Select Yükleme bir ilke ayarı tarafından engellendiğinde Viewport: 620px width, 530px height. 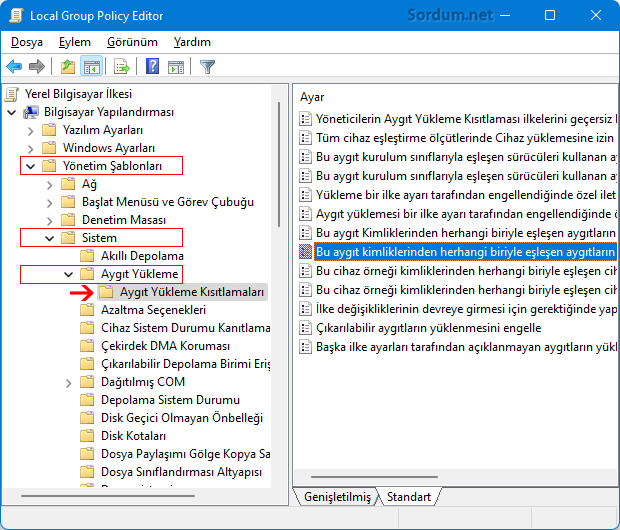pyautogui.click(x=466, y=195)
